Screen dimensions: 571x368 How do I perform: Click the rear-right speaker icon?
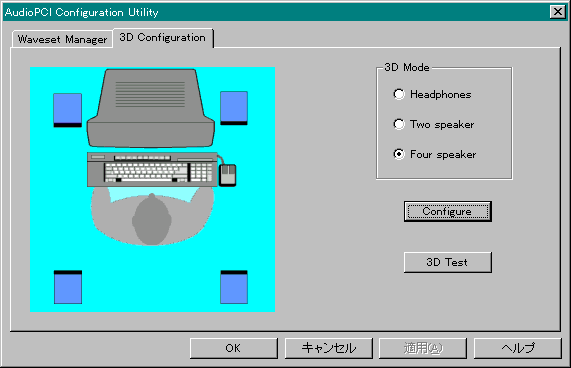pyautogui.click(x=234, y=287)
